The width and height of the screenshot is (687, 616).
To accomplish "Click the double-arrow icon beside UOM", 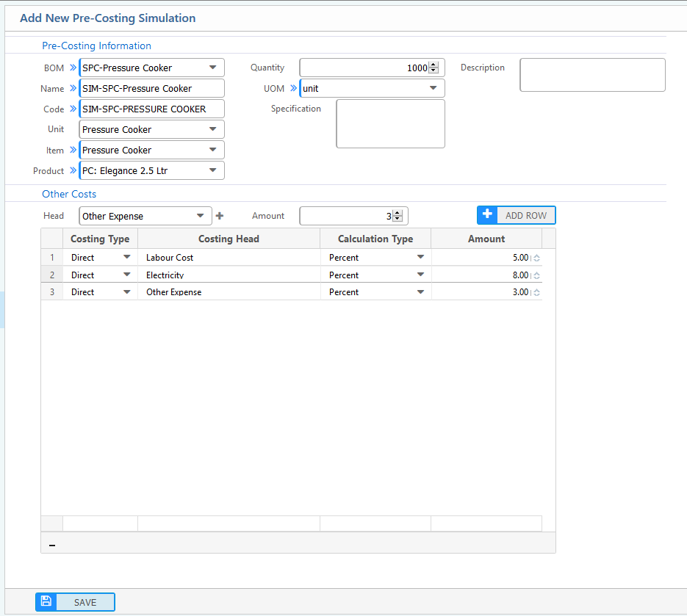I will coord(294,88).
